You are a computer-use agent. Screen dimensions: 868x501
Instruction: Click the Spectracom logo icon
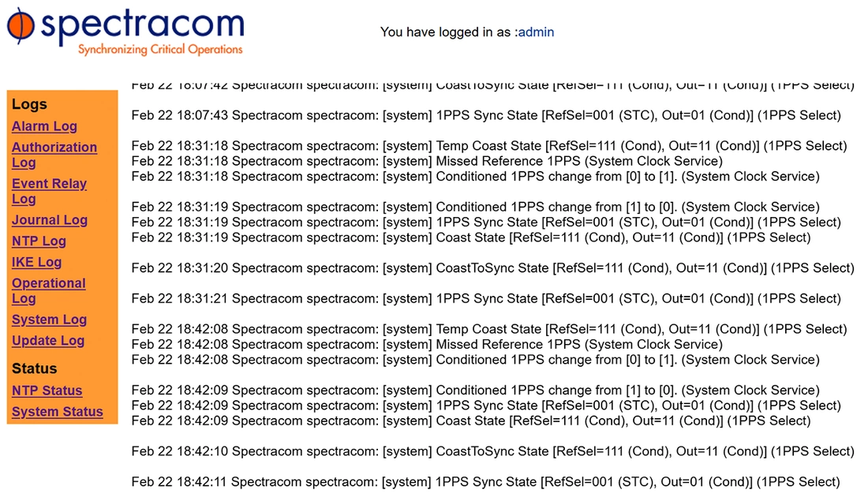point(21,25)
